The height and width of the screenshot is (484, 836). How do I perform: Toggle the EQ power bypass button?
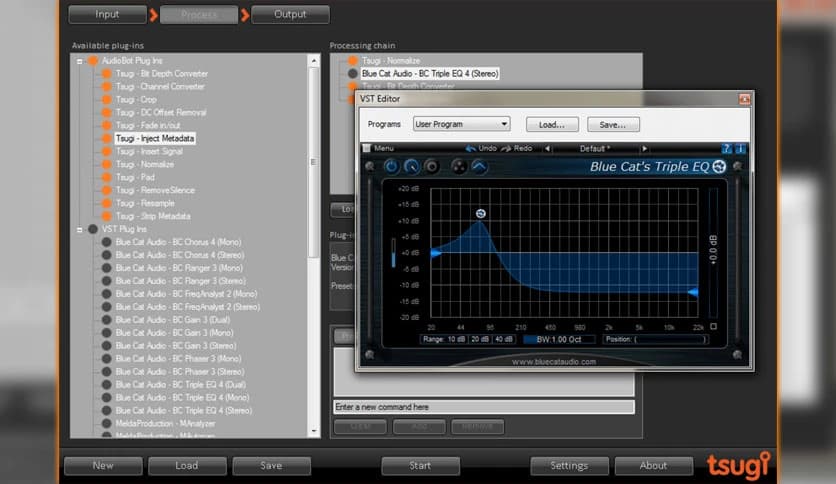click(x=391, y=167)
